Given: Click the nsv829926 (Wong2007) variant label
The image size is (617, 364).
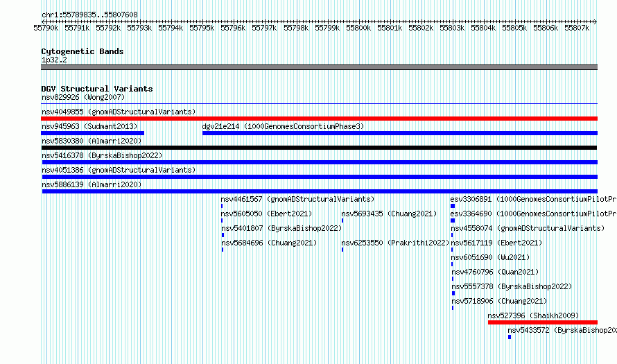Looking at the screenshot, I should point(83,97).
